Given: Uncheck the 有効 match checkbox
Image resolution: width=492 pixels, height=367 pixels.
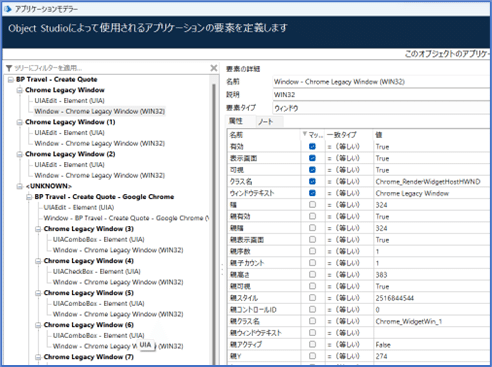Looking at the screenshot, I should tap(312, 146).
